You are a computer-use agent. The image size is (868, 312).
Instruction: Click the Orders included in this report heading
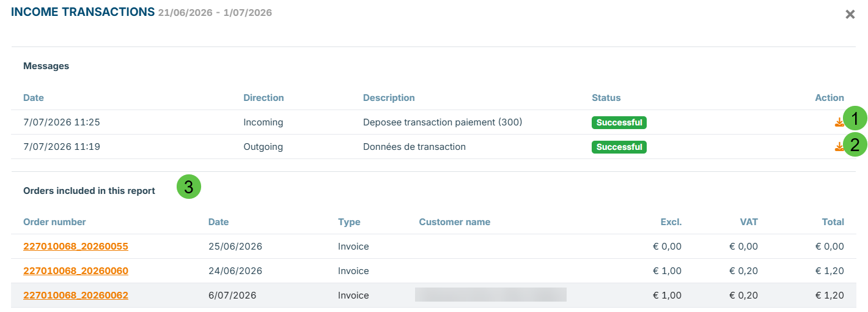pos(89,191)
